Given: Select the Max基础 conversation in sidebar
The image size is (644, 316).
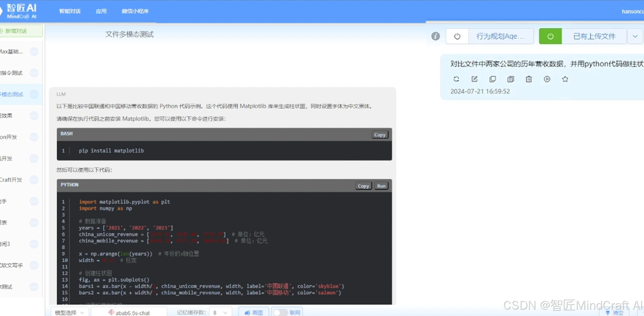Looking at the screenshot, I should (x=11, y=52).
